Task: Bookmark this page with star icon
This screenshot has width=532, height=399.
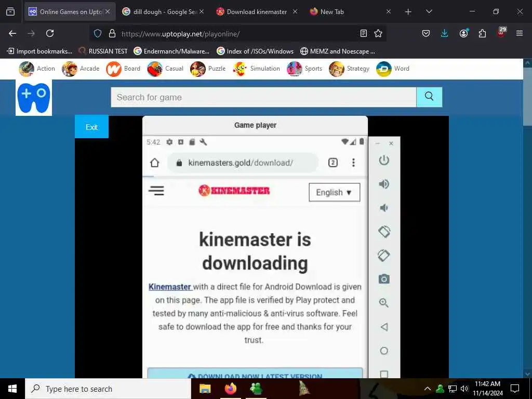Action: pyautogui.click(x=378, y=33)
